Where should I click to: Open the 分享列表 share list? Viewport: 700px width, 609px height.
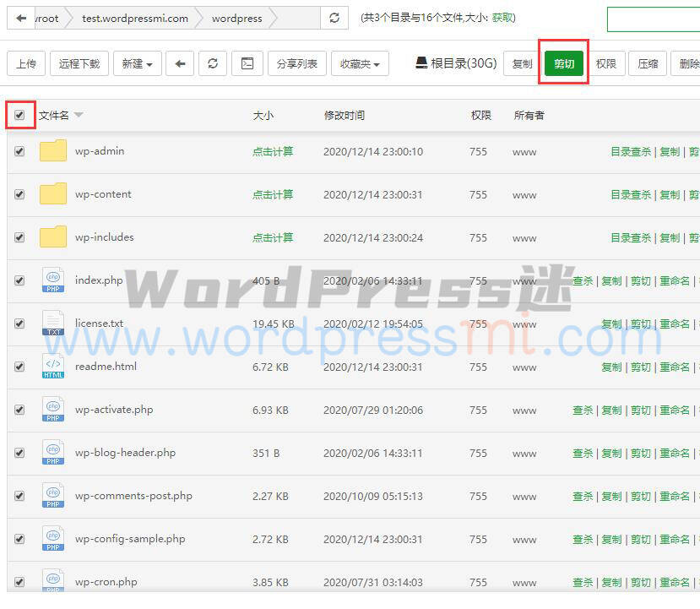296,63
